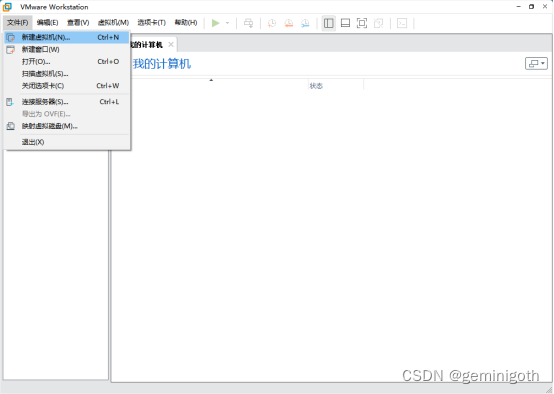554x394 pixels.
Task: Click the name column sort arrow header
Action: pyautogui.click(x=211, y=80)
